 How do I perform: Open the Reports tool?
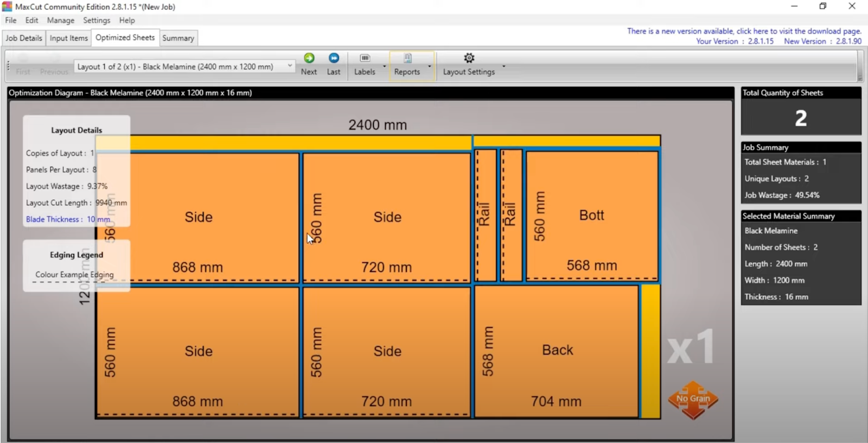[407, 59]
